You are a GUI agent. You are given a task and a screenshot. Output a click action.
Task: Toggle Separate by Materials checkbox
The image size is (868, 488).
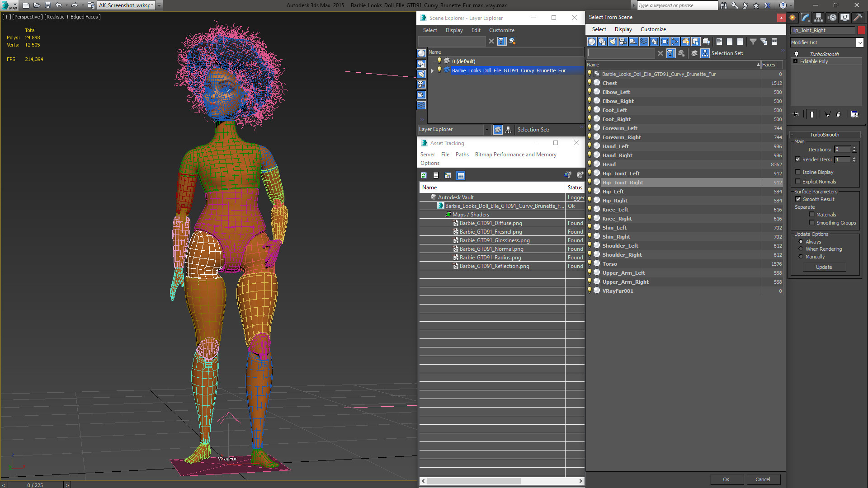(811, 215)
